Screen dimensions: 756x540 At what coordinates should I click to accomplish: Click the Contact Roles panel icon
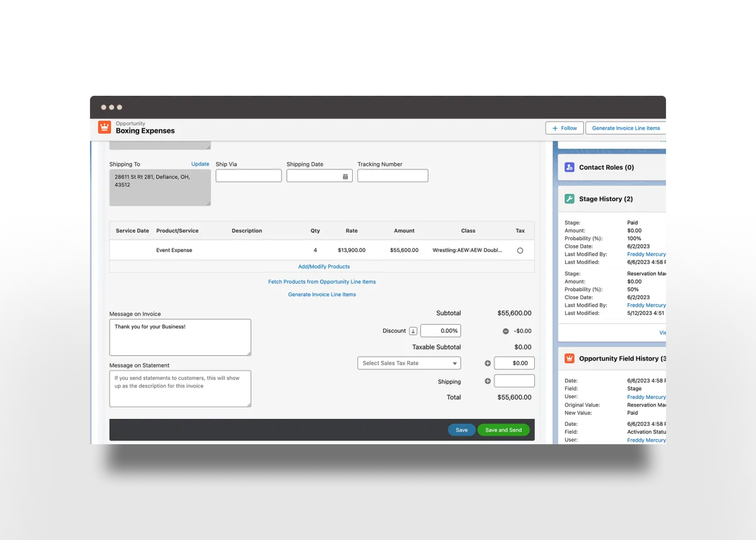pyautogui.click(x=570, y=167)
